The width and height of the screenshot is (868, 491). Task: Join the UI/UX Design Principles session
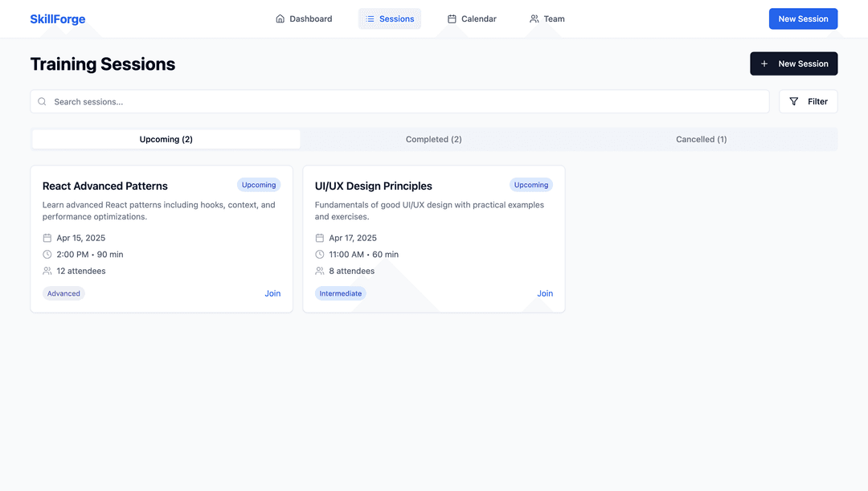click(x=545, y=293)
